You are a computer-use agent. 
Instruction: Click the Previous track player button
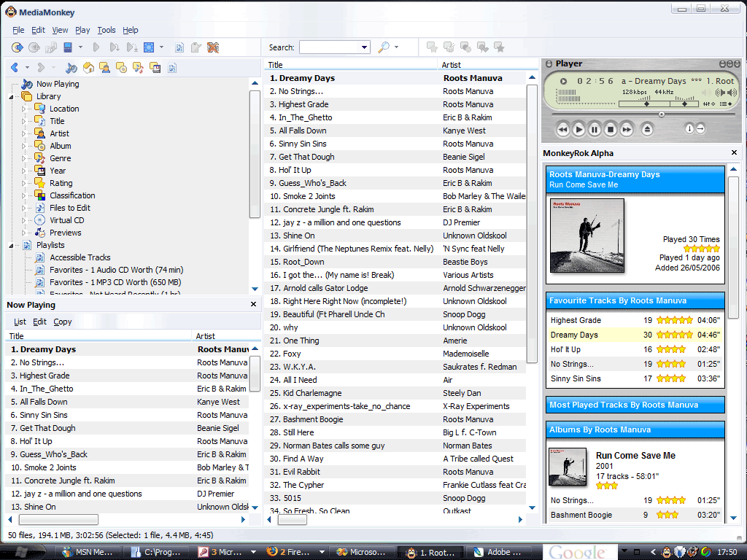[x=563, y=129]
